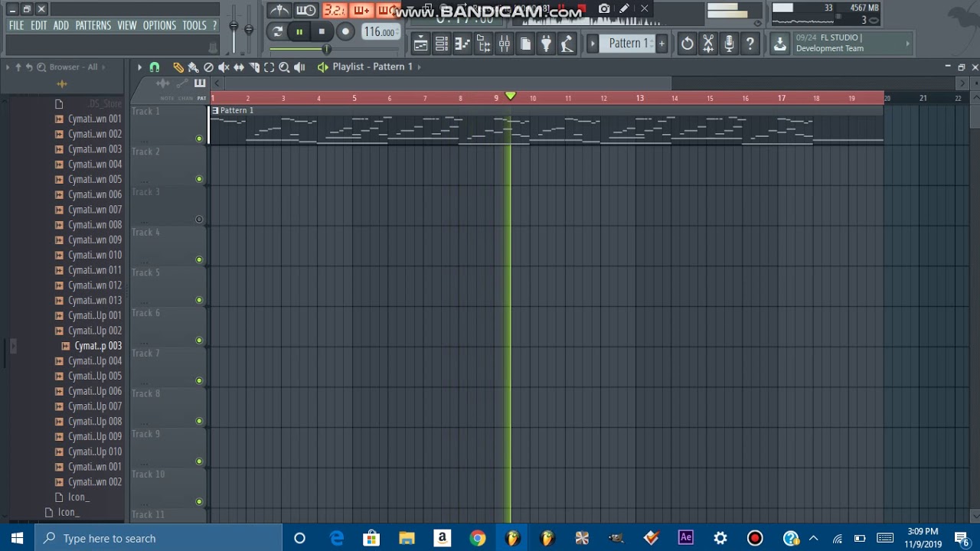
Task: Unmute Track 3 via its grey dot
Action: [x=199, y=220]
